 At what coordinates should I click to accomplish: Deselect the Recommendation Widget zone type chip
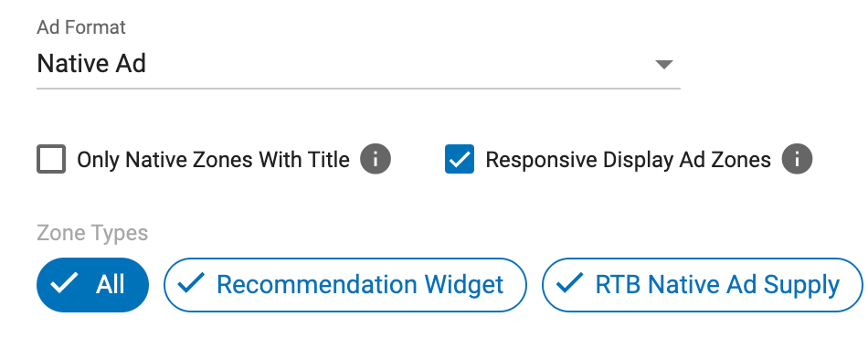pyautogui.click(x=344, y=285)
